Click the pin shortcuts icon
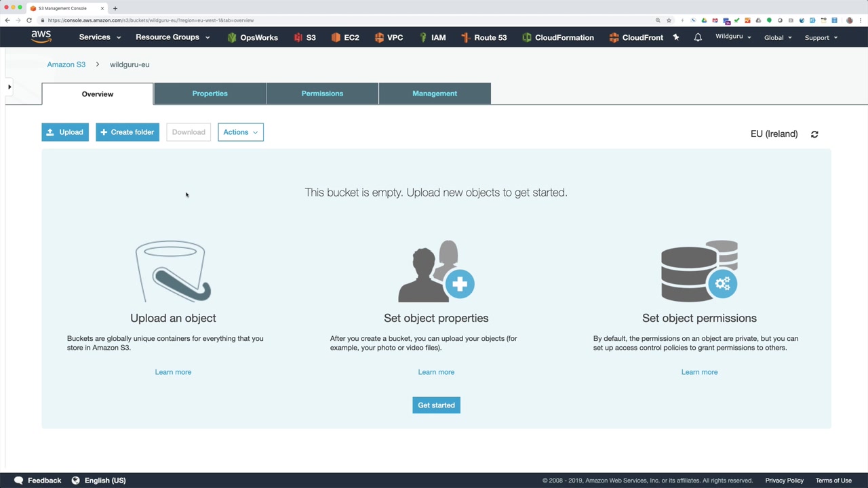Viewport: 868px width, 488px height. coord(676,37)
